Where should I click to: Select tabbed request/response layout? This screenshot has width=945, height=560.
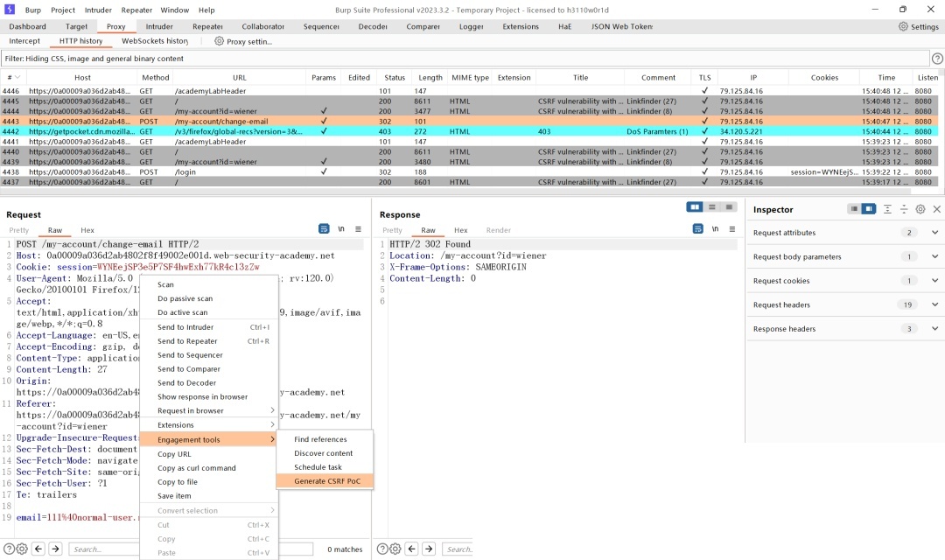click(x=729, y=206)
